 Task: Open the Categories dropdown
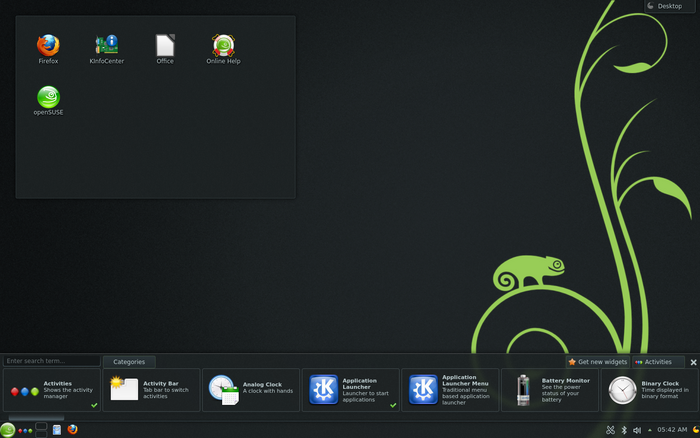129,362
